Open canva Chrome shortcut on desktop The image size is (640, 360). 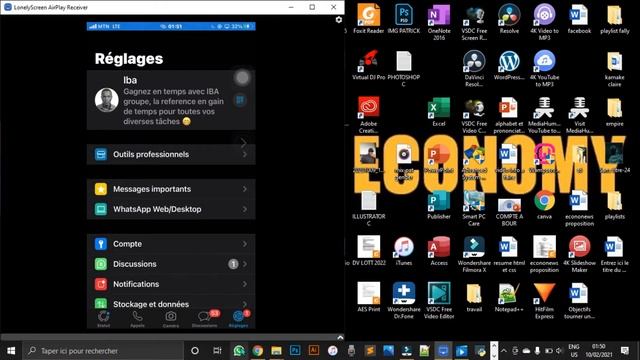pyautogui.click(x=544, y=205)
